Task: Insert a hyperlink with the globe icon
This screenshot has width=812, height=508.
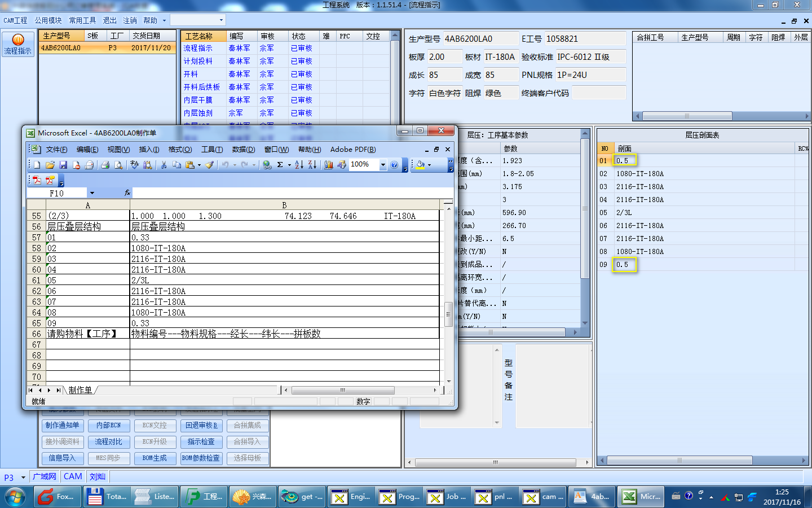Action: [267, 165]
